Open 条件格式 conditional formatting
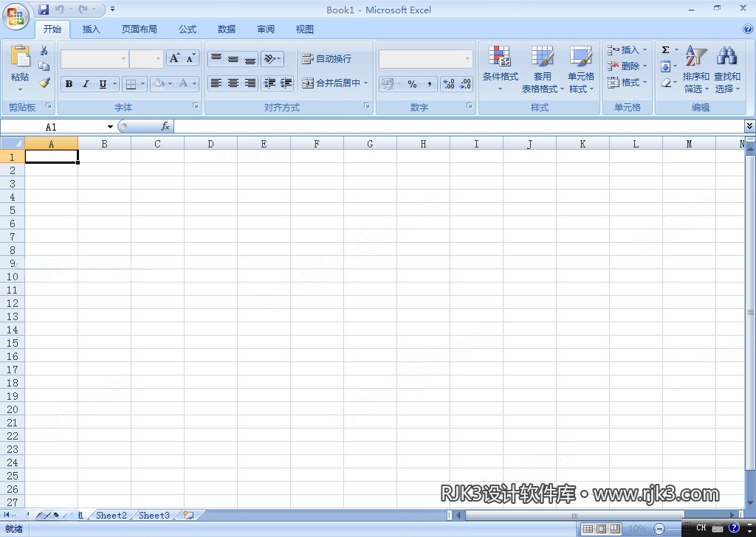756x537 pixels. [501, 69]
